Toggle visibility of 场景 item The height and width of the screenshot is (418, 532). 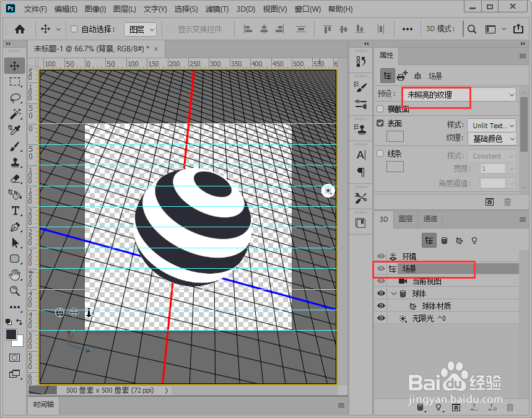381,269
